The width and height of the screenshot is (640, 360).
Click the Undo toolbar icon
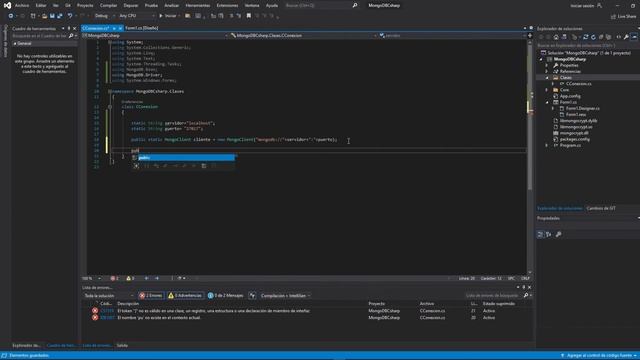coord(70,16)
